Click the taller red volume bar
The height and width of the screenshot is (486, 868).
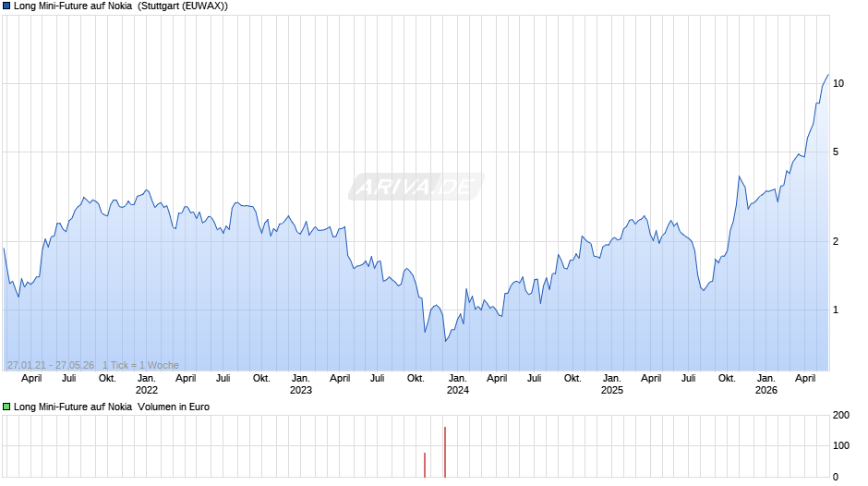pos(444,452)
